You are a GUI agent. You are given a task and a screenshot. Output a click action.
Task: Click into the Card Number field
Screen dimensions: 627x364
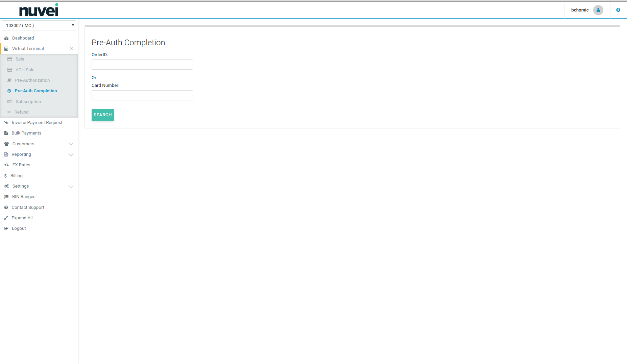[x=142, y=95]
